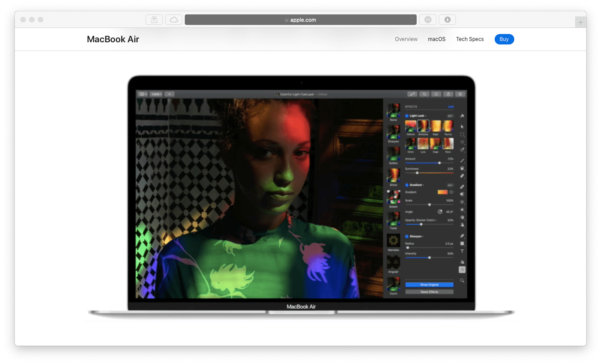Show Safari downloads
Screen dimensions: 601x364
click(x=447, y=20)
